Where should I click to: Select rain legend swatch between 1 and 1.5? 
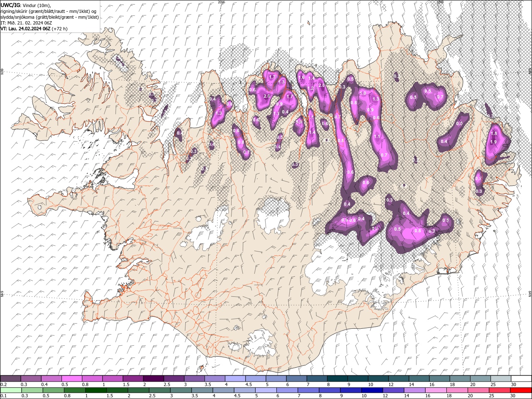(x=96, y=390)
